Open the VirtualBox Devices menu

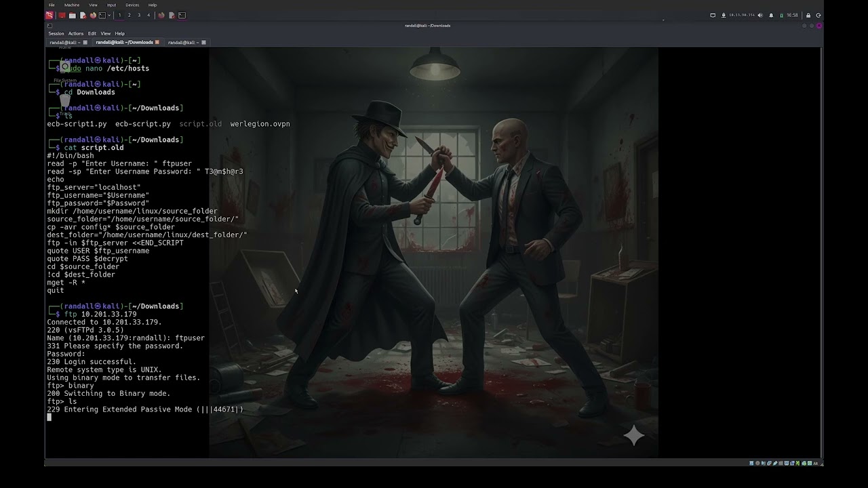pos(132,5)
